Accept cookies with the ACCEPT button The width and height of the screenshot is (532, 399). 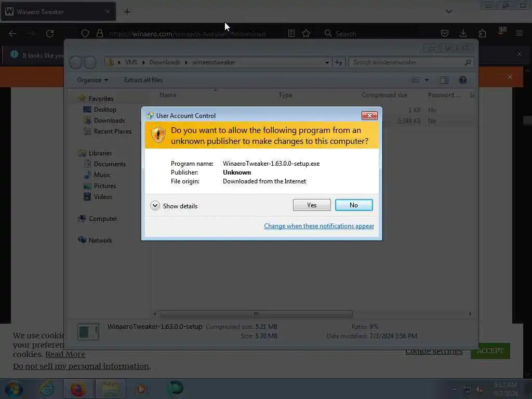tap(490, 351)
